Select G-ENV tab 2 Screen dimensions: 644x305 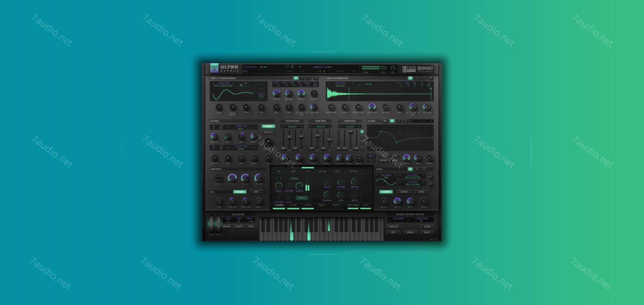(x=399, y=121)
